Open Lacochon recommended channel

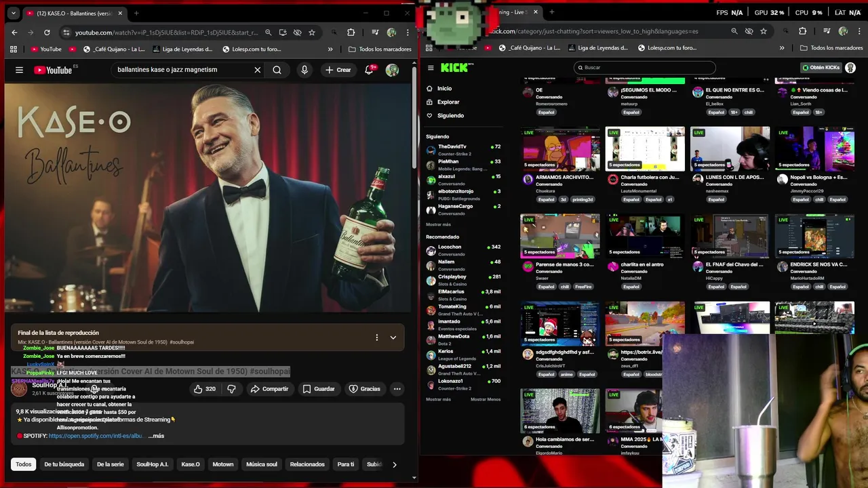pos(464,250)
